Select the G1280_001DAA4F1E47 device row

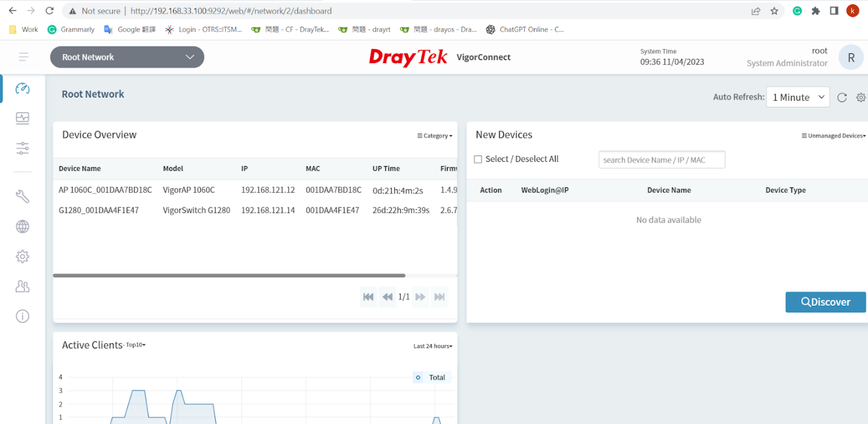coord(255,210)
